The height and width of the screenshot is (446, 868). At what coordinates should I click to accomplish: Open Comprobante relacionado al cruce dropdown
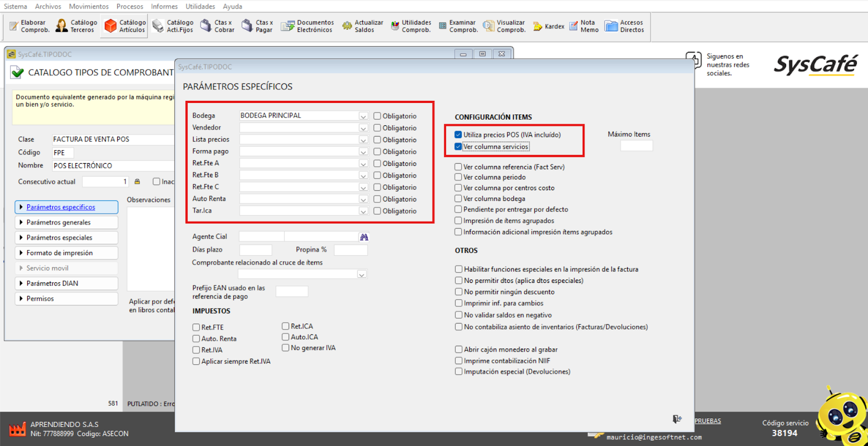point(362,275)
